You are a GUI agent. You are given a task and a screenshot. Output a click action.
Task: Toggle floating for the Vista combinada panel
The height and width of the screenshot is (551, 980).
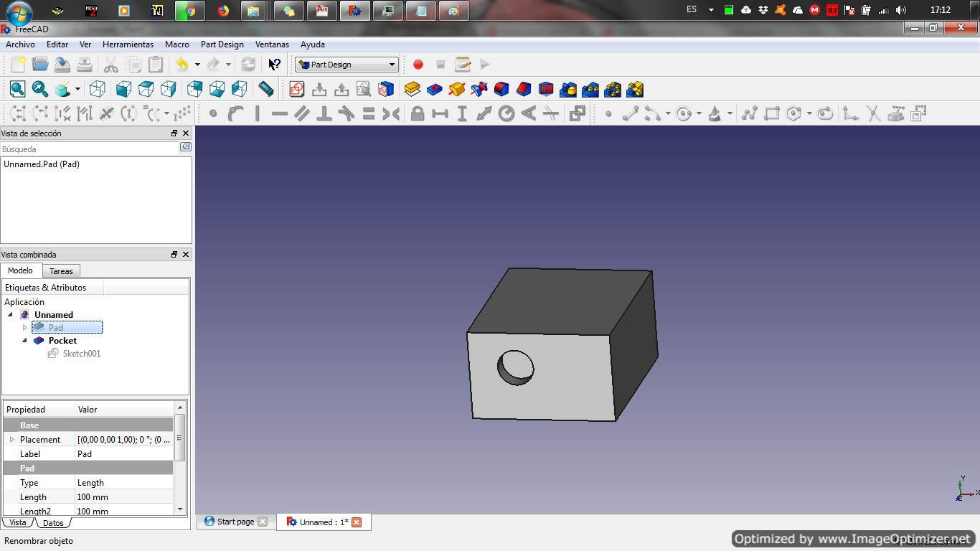click(174, 255)
